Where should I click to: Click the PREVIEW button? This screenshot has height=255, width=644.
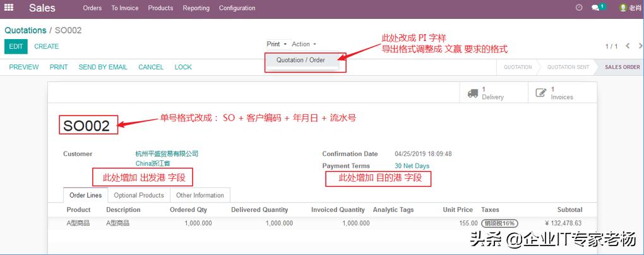24,67
